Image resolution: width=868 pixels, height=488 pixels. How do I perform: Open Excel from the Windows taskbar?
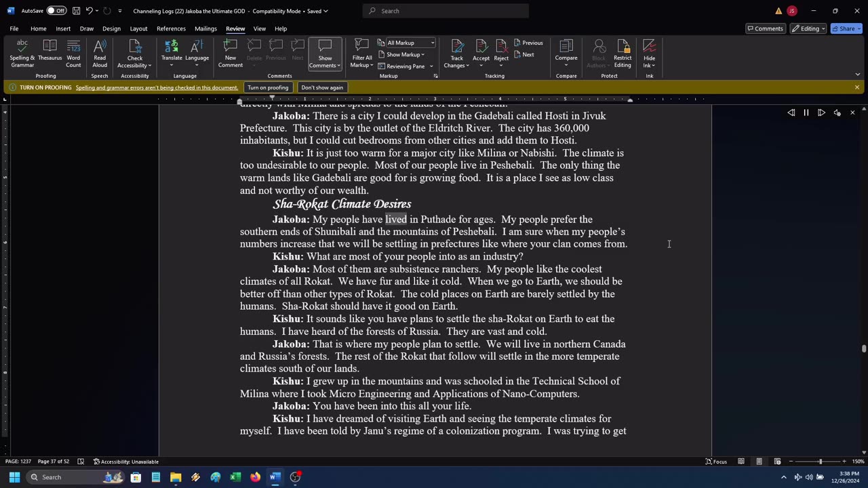click(235, 477)
